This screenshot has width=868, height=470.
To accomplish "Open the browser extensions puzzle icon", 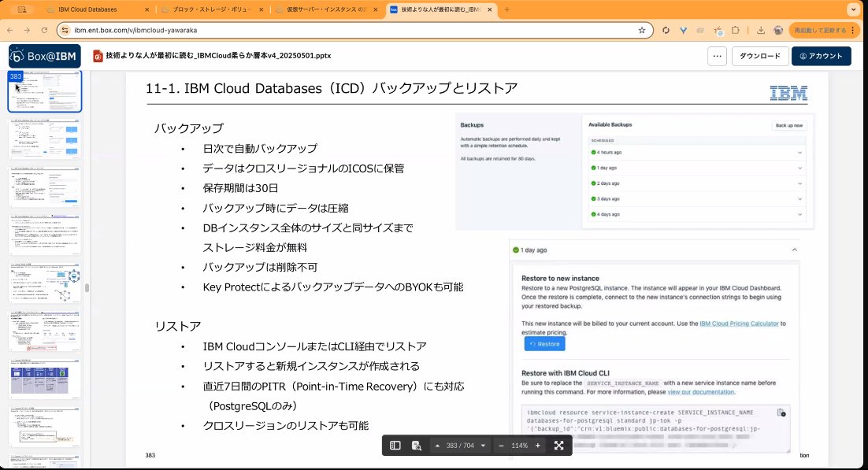I will [x=735, y=31].
